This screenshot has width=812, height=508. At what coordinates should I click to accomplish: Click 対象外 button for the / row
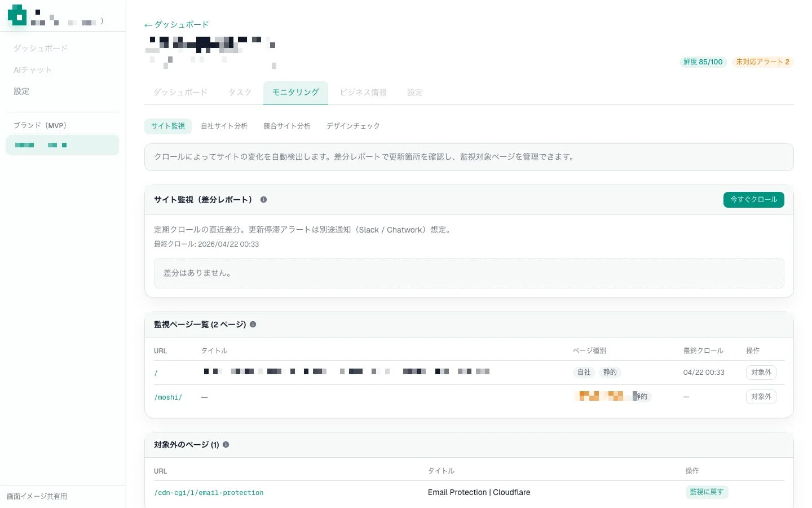point(761,373)
